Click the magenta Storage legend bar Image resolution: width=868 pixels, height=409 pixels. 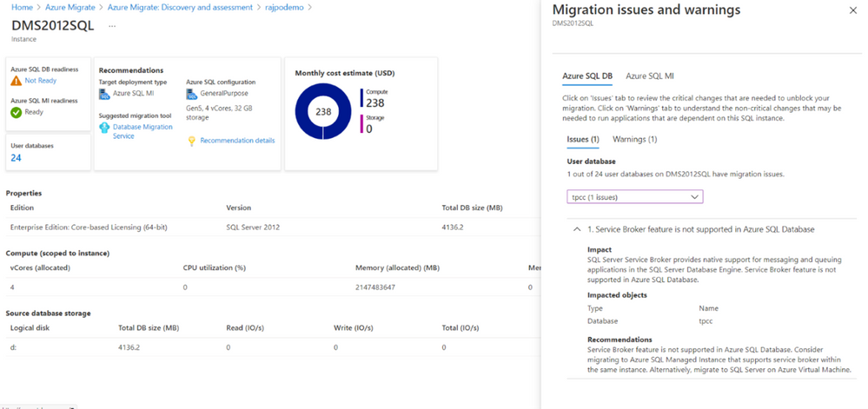(361, 124)
